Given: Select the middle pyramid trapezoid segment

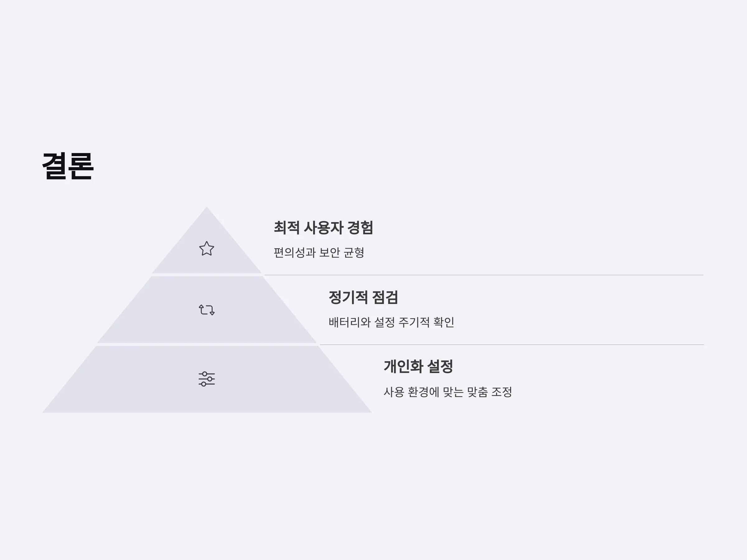Looking at the screenshot, I should pyautogui.click(x=207, y=310).
